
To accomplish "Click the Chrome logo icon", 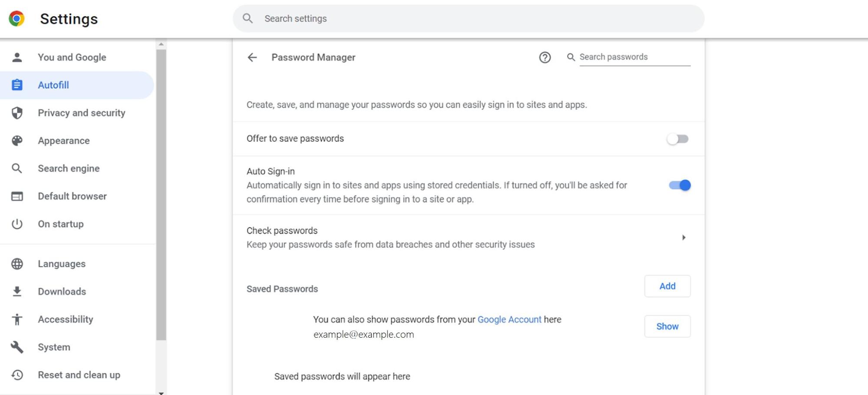I will coord(17,19).
